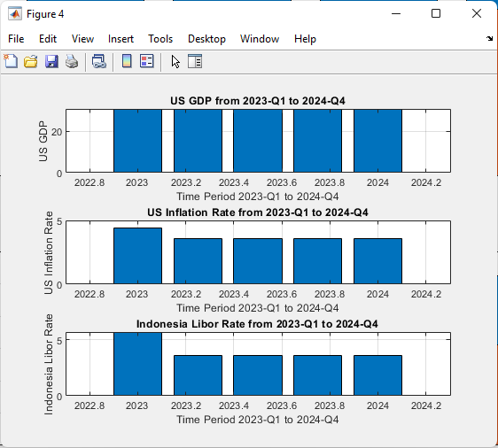
Task: Click the dock figure arrow at menu bar end
Action: tap(489, 39)
